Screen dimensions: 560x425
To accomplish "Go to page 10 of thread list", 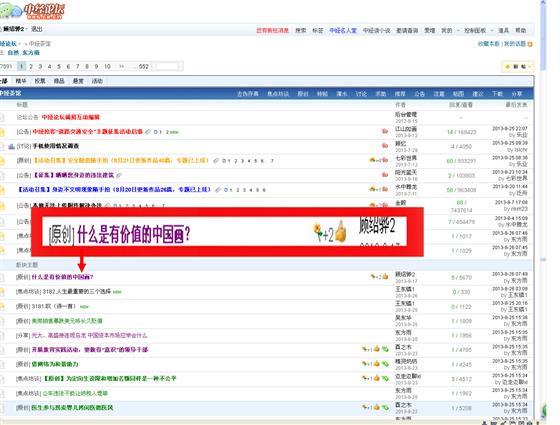I will tap(107, 66).
